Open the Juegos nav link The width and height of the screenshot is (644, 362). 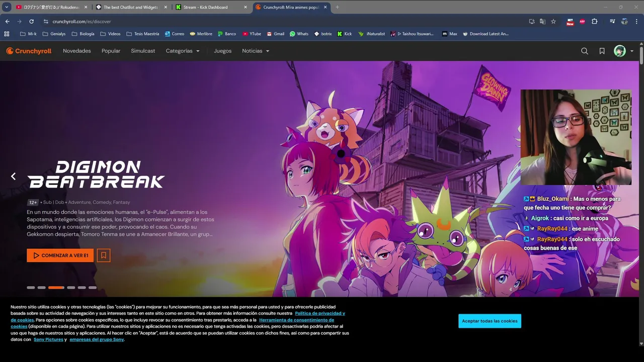[x=222, y=51]
